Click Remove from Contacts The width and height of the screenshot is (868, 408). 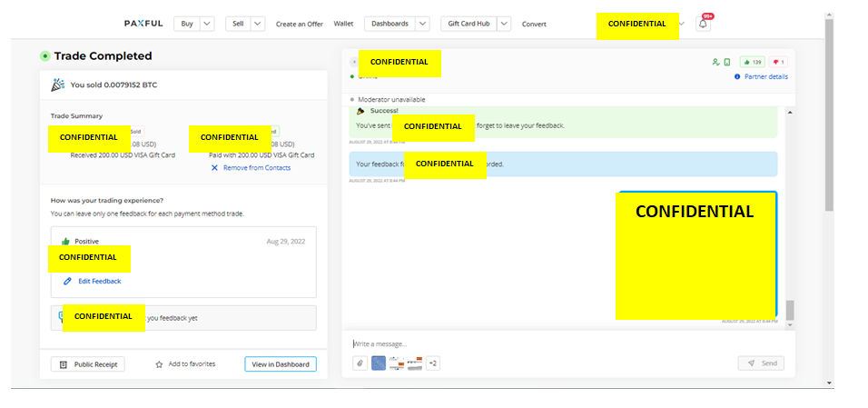(x=257, y=167)
